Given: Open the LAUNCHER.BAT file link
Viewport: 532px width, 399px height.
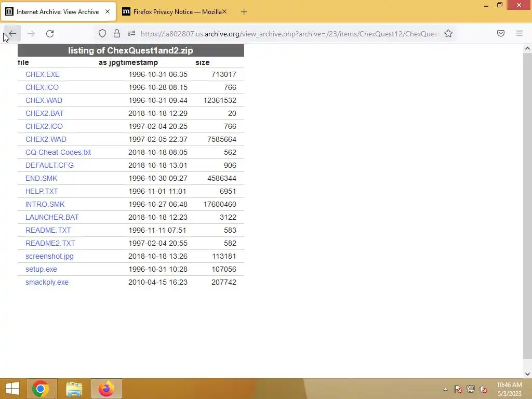Looking at the screenshot, I should click(52, 217).
